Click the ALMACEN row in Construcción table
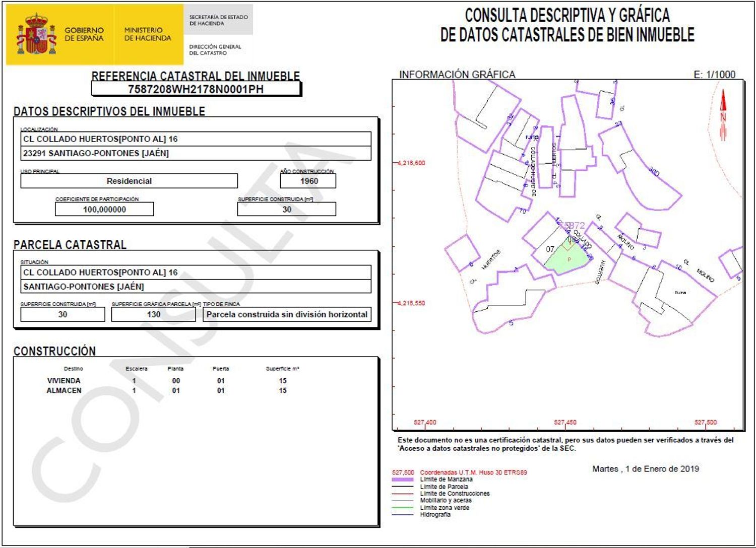Screen dimensions: 756x548 [166, 390]
